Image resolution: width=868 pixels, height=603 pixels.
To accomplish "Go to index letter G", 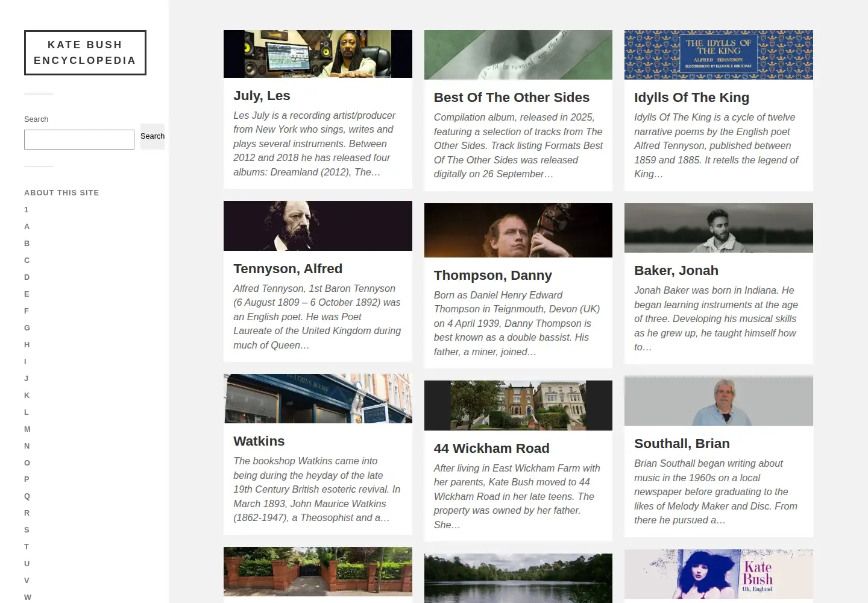I will 27,328.
